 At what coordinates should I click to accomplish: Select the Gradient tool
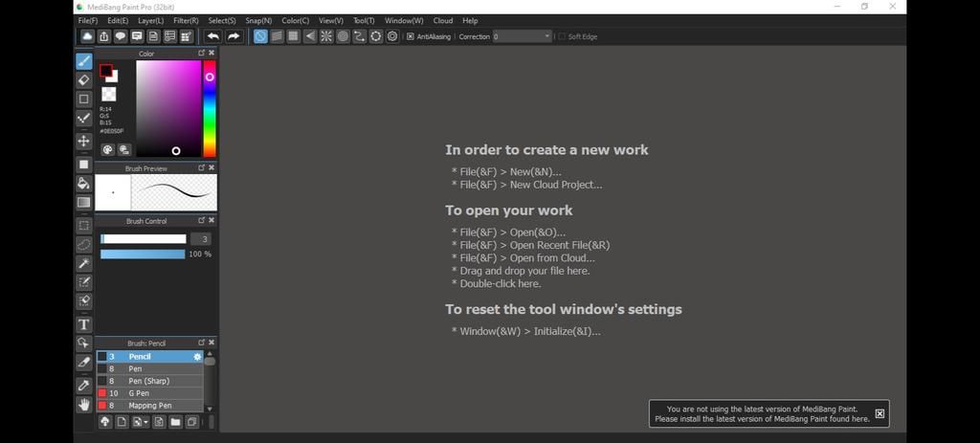[84, 203]
